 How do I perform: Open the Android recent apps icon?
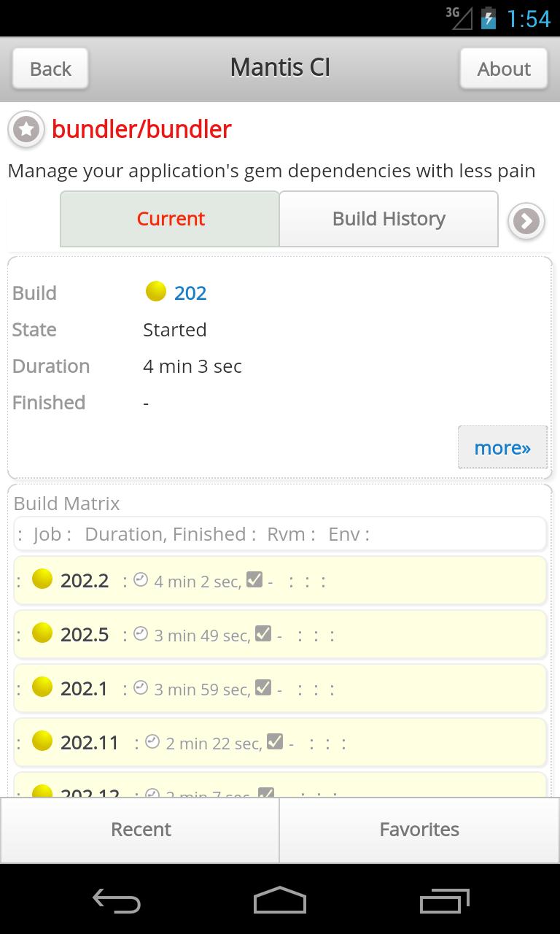[445, 900]
